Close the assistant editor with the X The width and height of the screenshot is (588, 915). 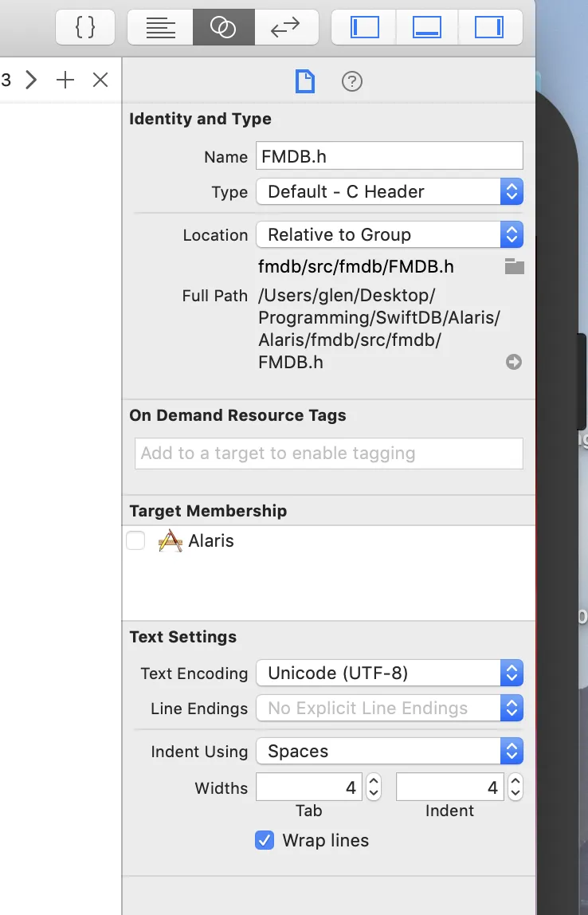100,80
